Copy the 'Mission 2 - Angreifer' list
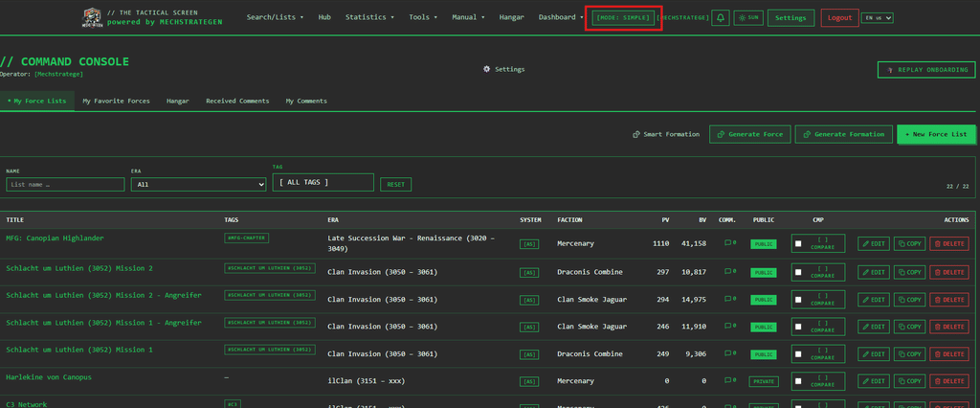 coord(909,300)
